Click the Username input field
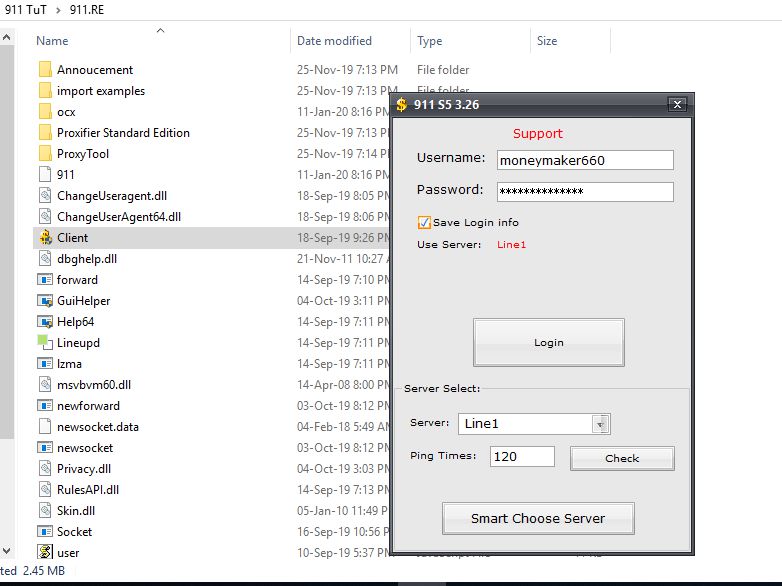This screenshot has width=782, height=586. [584, 160]
